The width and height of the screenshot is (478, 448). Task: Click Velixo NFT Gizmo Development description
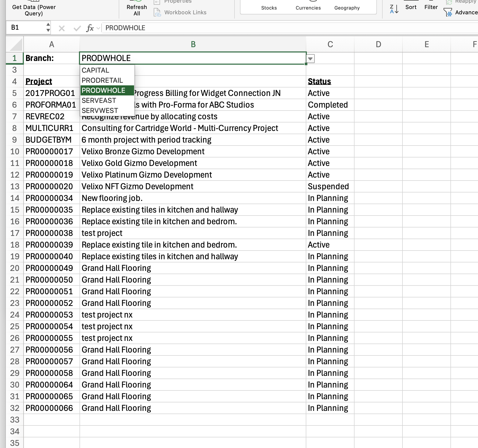click(193, 186)
